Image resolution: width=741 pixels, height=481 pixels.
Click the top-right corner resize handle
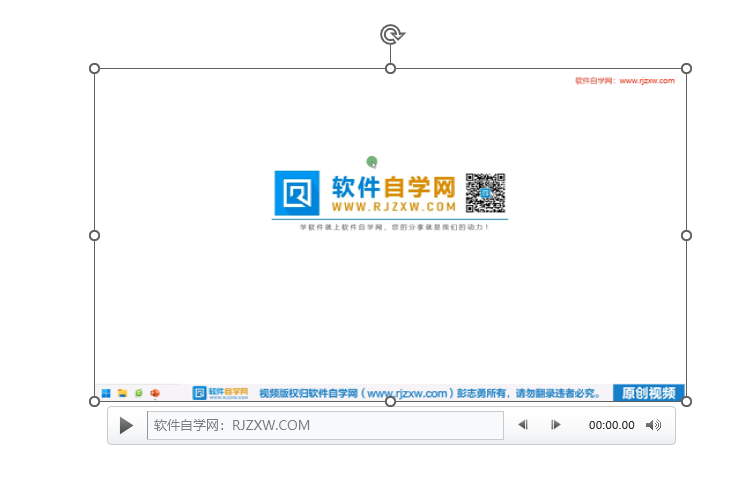point(686,68)
